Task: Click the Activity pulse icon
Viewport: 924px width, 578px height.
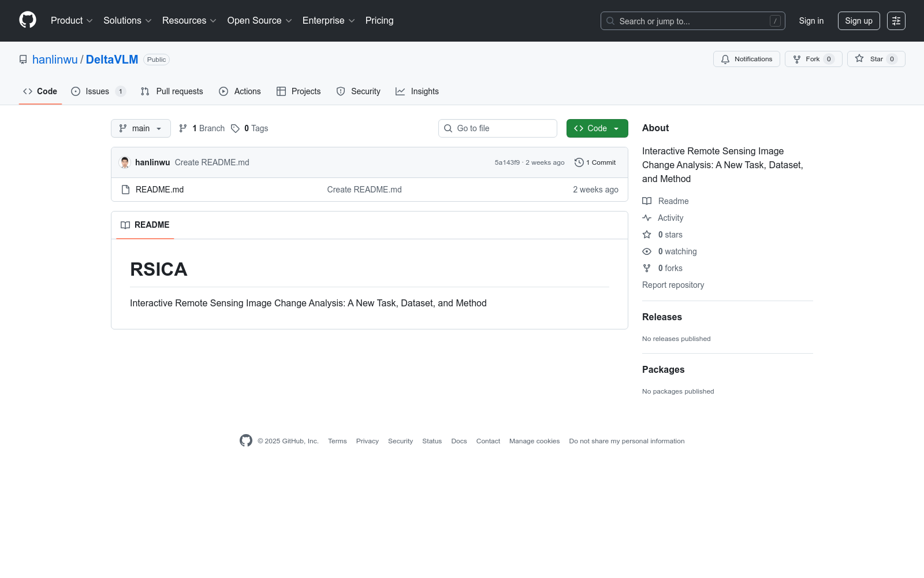Action: (647, 218)
